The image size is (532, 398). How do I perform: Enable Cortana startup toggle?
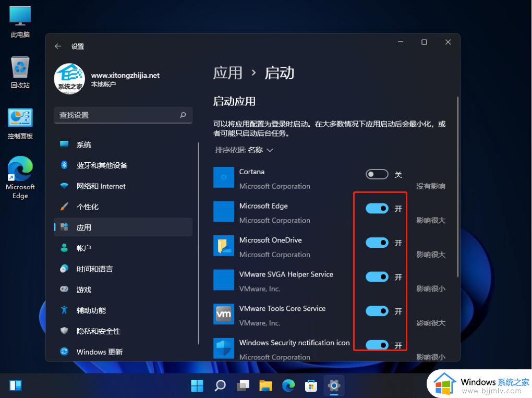pos(377,174)
